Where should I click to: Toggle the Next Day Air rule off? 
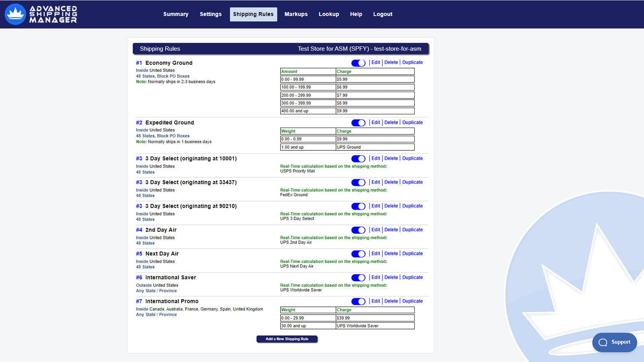[357, 254]
